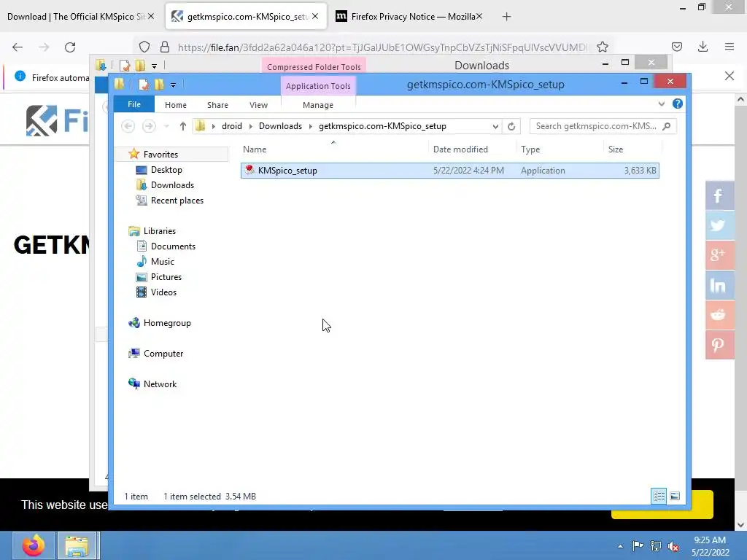Select Network in navigation pane
Image resolution: width=747 pixels, height=560 pixels.
pos(160,384)
